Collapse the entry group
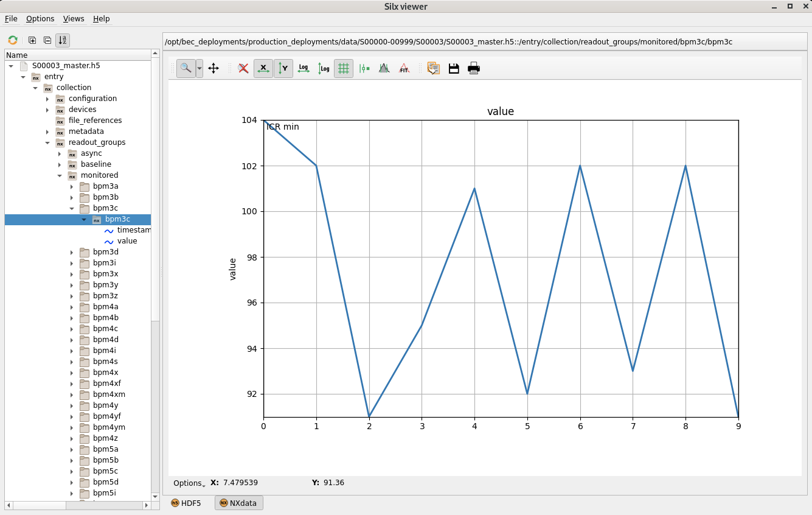Viewport: 812px width, 515px height. coord(23,77)
